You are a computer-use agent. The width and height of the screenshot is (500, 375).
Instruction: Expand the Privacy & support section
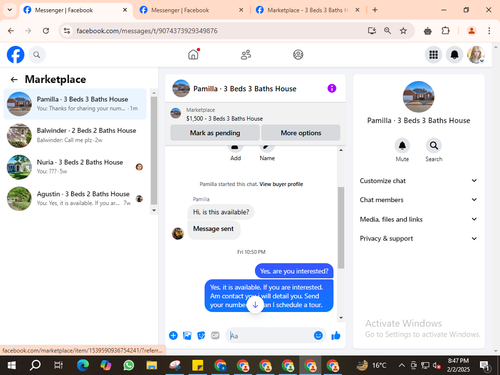418,238
